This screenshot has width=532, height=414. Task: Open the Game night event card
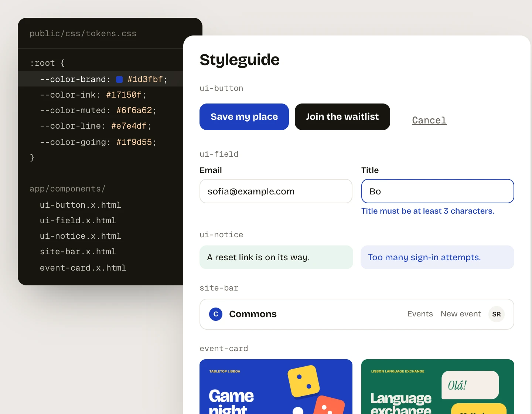tap(276, 387)
